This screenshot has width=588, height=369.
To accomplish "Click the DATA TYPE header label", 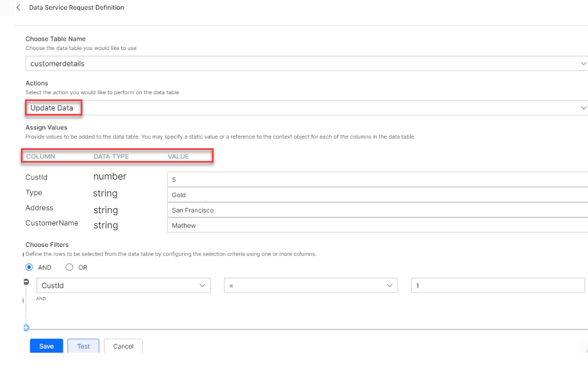I will click(x=111, y=156).
